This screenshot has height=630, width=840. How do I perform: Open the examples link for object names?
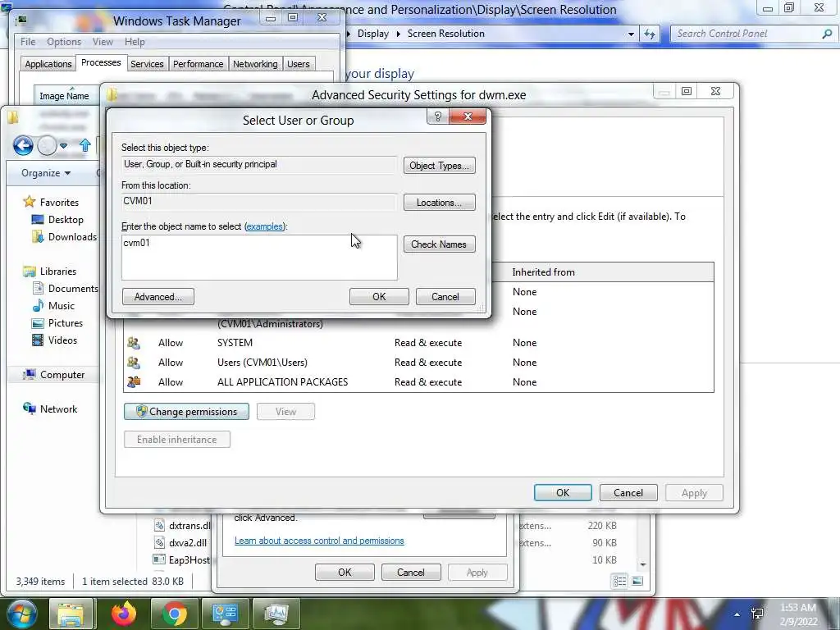point(264,226)
